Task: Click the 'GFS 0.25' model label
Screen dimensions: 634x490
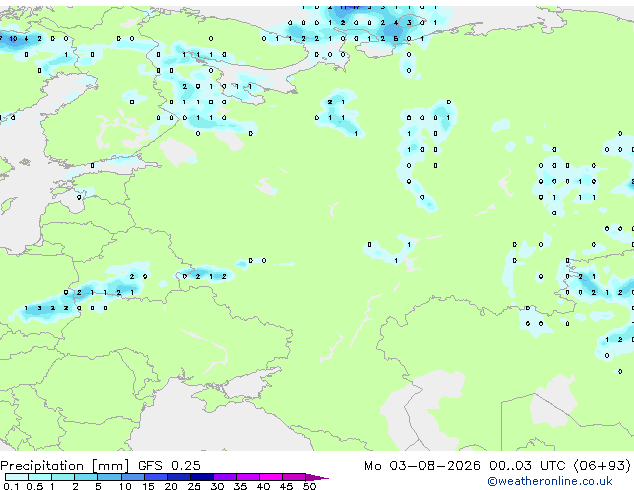Action: tap(169, 466)
